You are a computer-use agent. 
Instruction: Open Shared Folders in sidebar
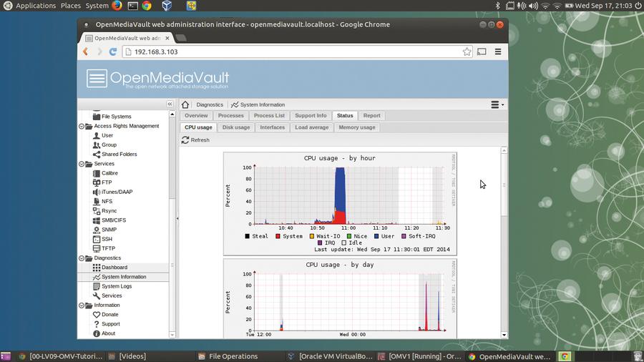point(114,155)
